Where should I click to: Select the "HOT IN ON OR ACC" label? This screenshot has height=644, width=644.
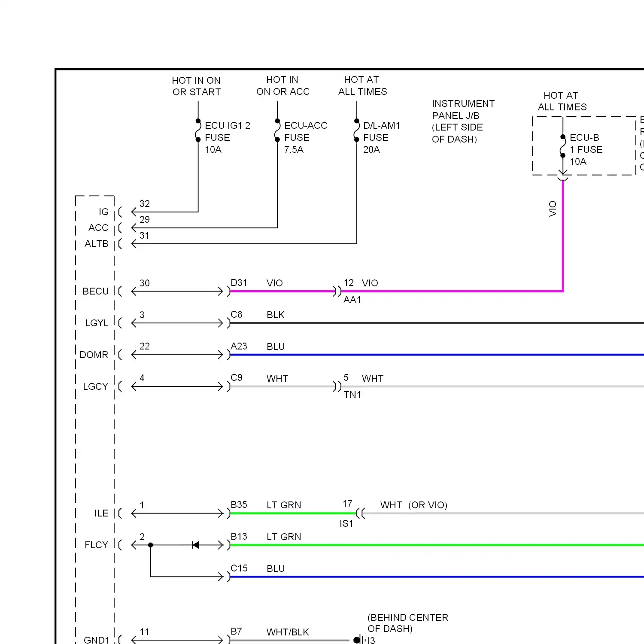pyautogui.click(x=283, y=85)
